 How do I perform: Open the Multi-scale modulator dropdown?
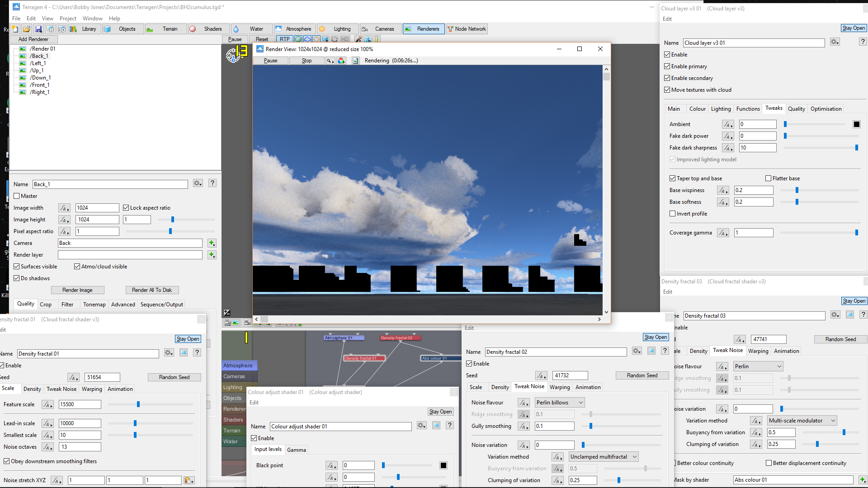[x=802, y=421]
